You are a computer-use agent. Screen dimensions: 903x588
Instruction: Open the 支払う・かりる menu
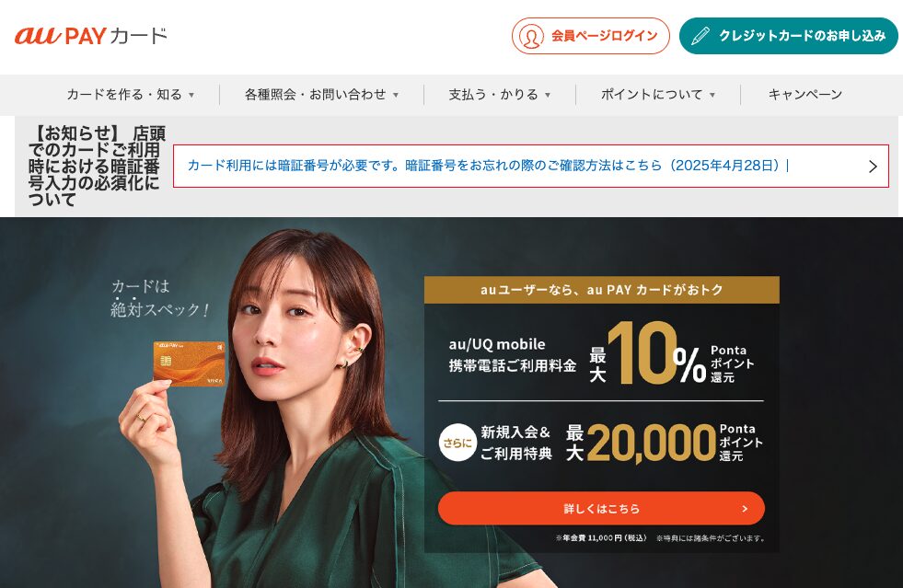pyautogui.click(x=493, y=95)
